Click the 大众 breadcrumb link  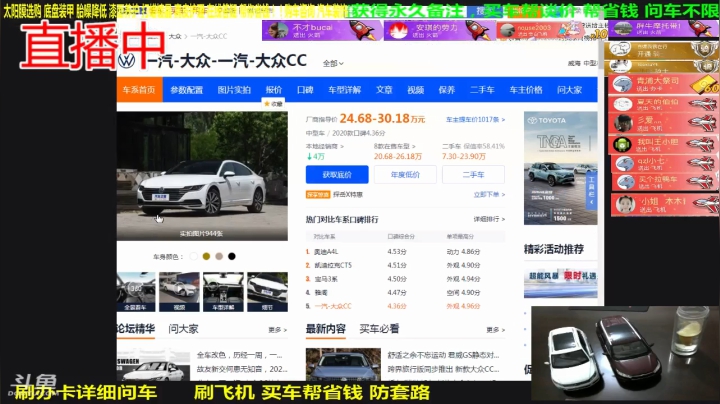175,36
